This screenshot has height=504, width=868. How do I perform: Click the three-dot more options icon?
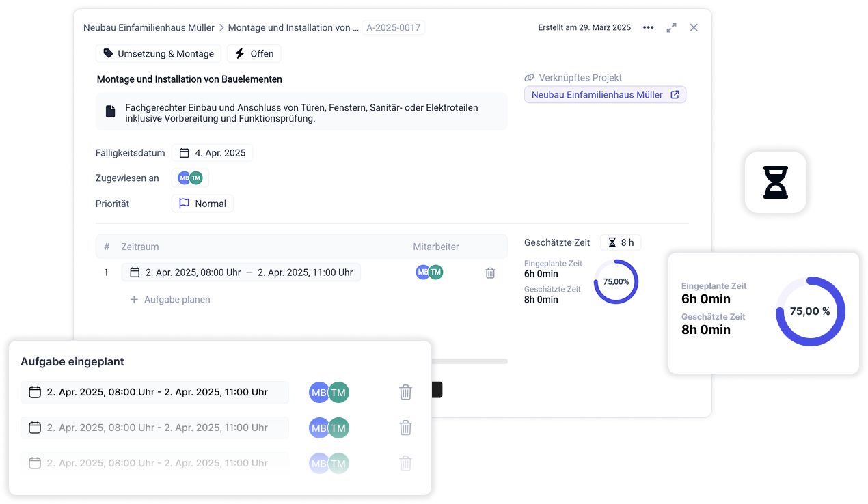[648, 28]
